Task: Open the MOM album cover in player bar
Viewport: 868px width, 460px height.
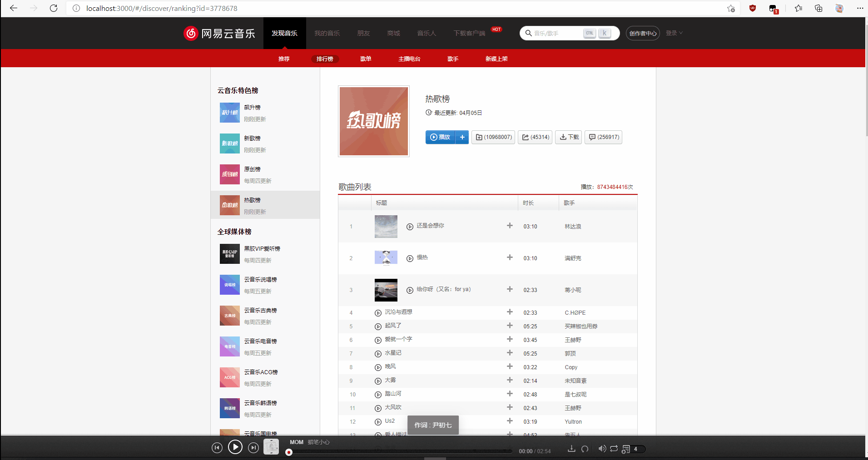Action: coord(271,447)
